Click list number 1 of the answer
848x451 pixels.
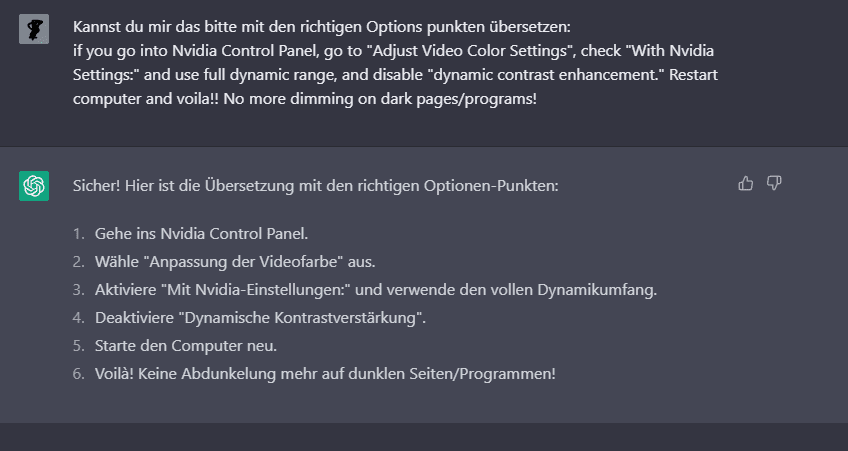click(x=78, y=234)
